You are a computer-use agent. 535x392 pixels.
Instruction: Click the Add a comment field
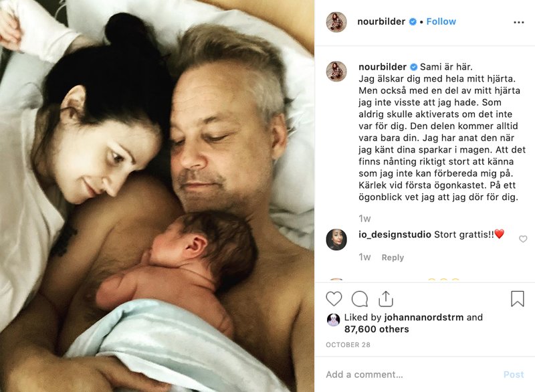[x=409, y=375]
